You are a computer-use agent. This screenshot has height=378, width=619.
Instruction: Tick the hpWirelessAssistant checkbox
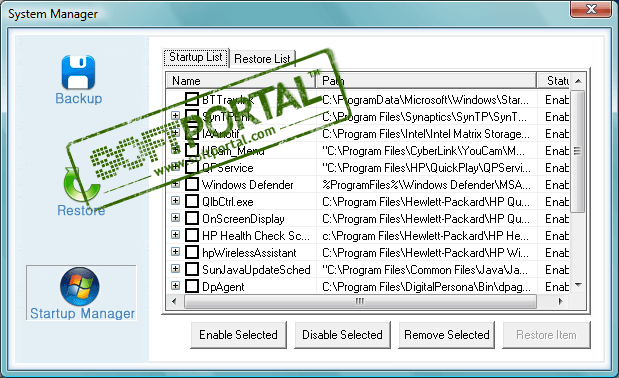192,252
